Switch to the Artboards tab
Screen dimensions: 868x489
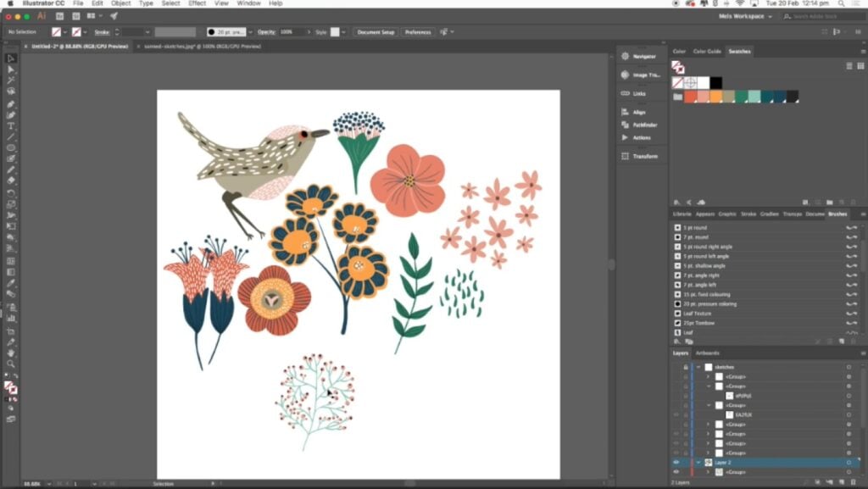pos(707,353)
